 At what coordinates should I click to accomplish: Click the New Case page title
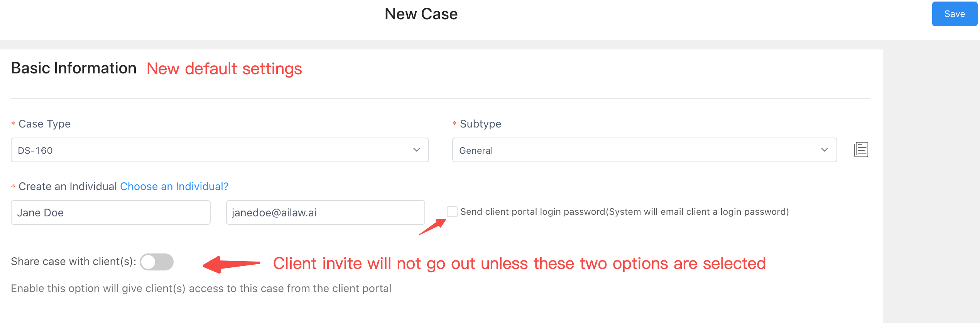coord(421,14)
